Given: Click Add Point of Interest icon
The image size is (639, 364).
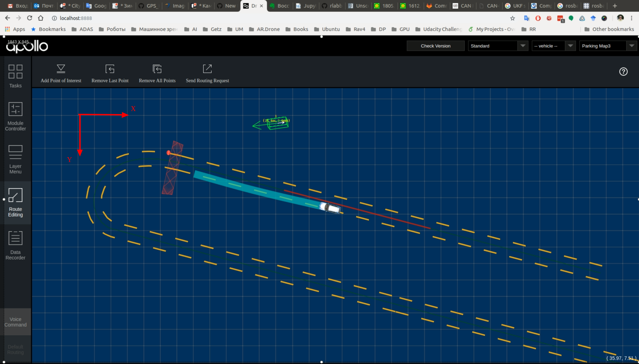Looking at the screenshot, I should click(61, 69).
